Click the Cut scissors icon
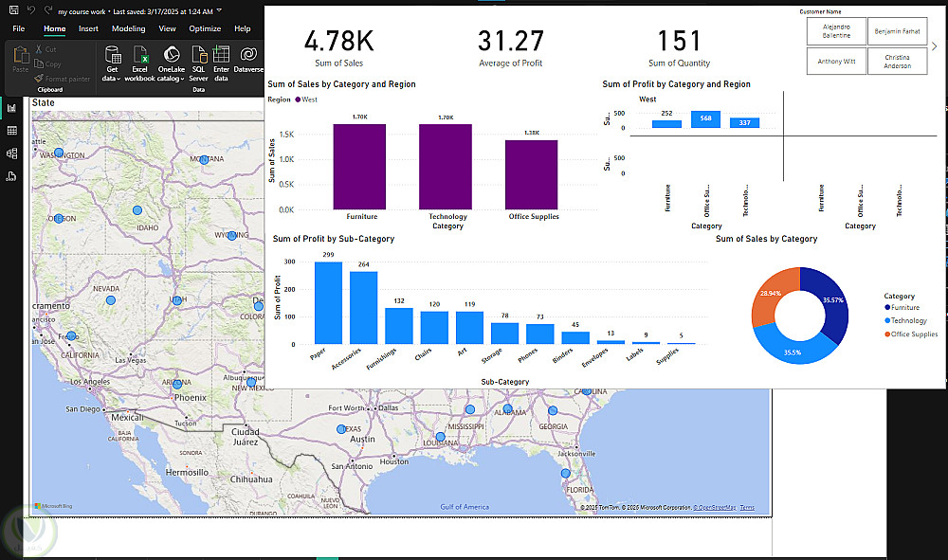The width and height of the screenshot is (948, 560). pyautogui.click(x=39, y=49)
